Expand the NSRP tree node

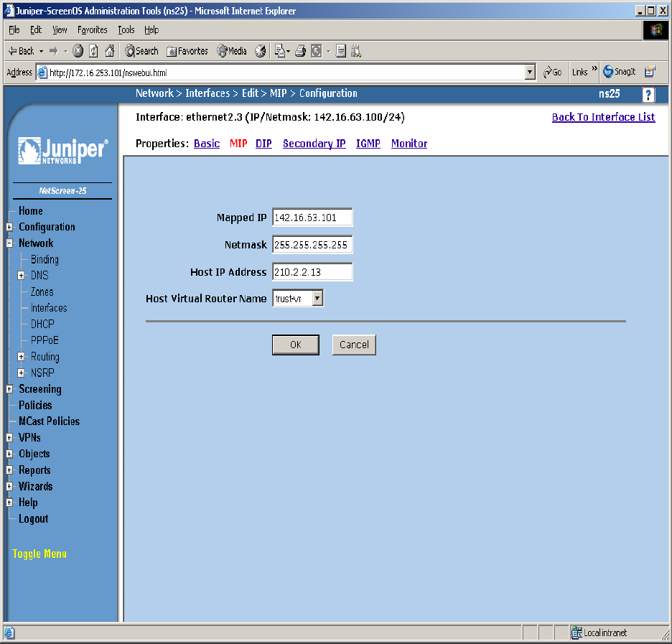21,373
